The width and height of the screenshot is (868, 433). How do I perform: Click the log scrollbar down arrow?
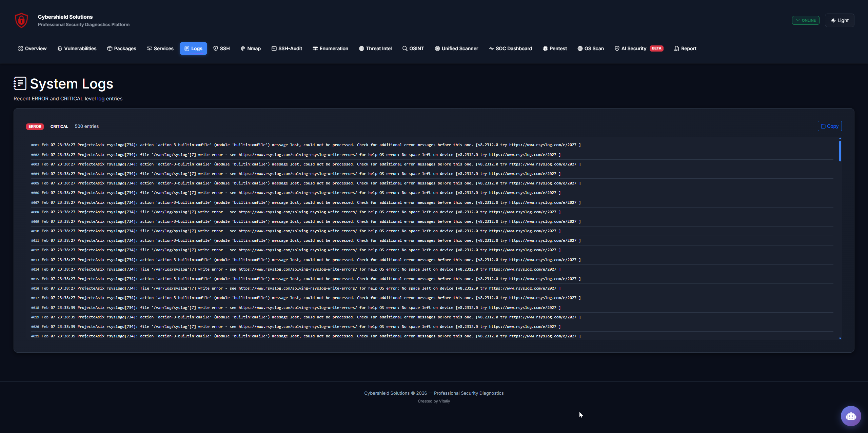pos(840,338)
